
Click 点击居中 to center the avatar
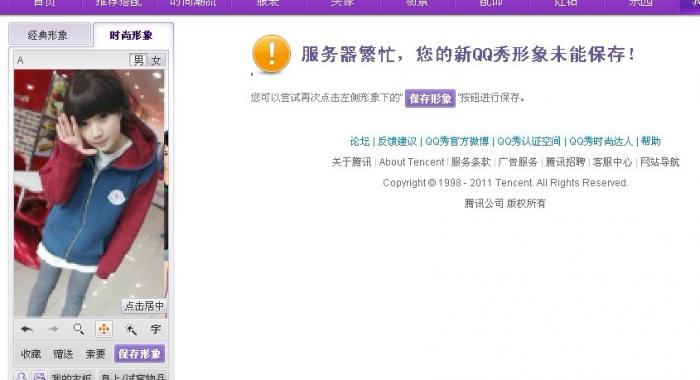click(x=144, y=306)
